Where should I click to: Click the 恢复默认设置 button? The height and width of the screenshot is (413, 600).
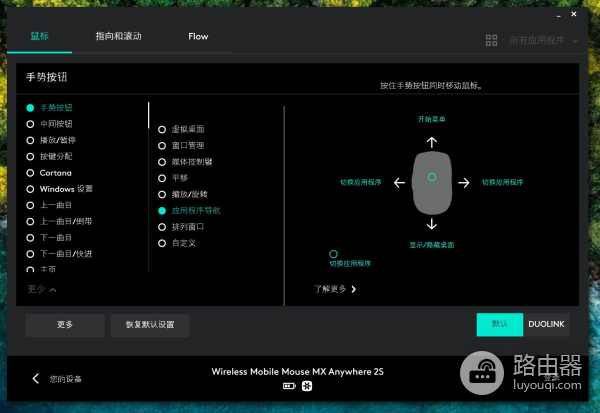150,325
